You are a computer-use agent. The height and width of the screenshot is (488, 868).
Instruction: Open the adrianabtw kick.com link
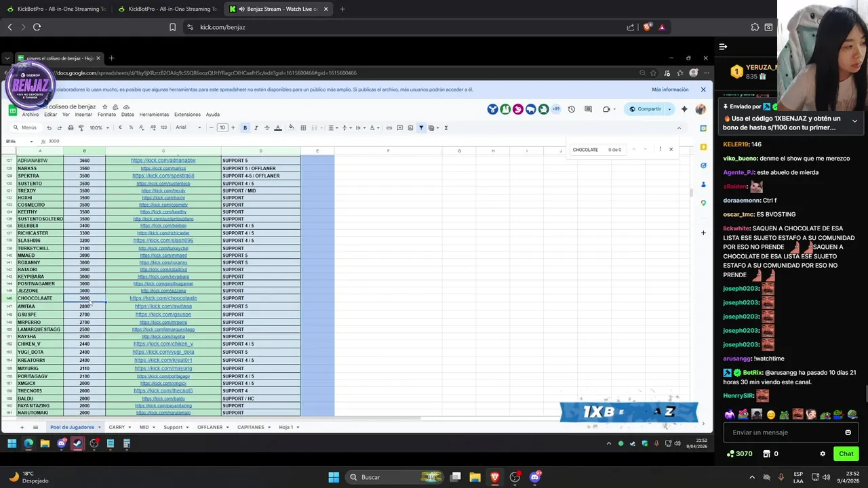coord(163,161)
